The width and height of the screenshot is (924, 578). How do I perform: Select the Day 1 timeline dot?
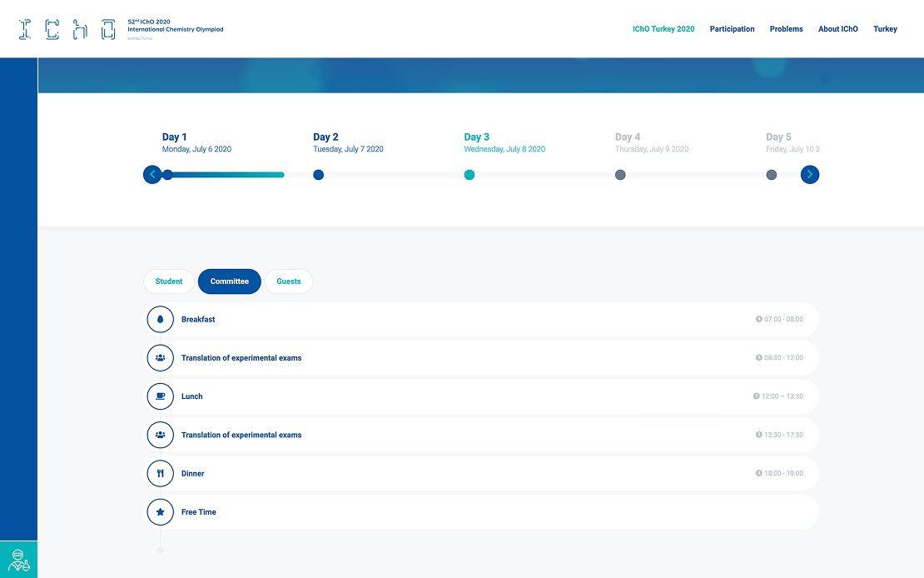167,175
